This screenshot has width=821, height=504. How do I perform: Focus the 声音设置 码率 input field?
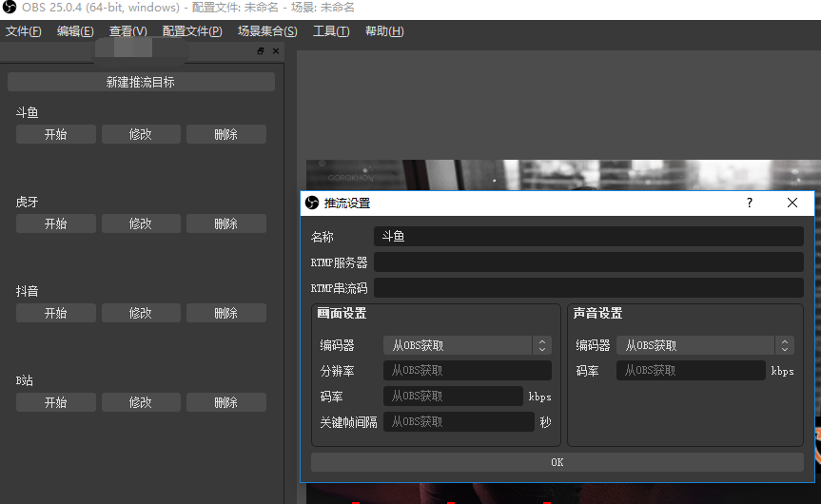[x=691, y=371]
